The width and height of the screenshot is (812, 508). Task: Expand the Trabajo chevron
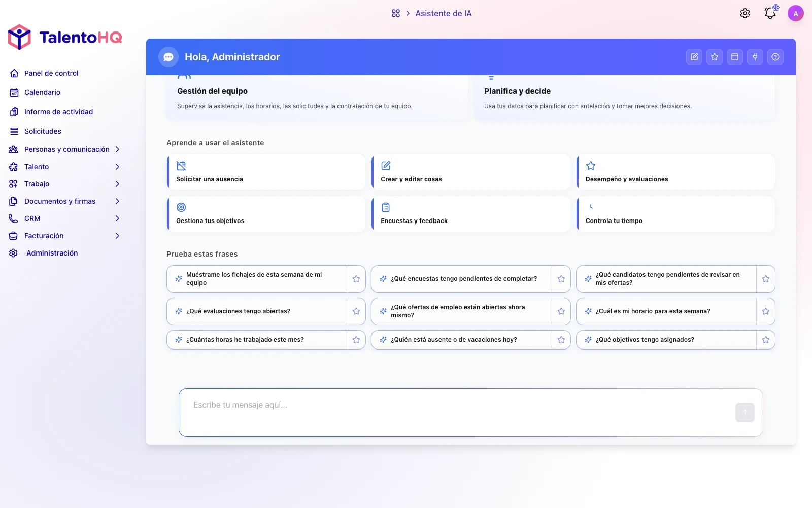click(117, 184)
